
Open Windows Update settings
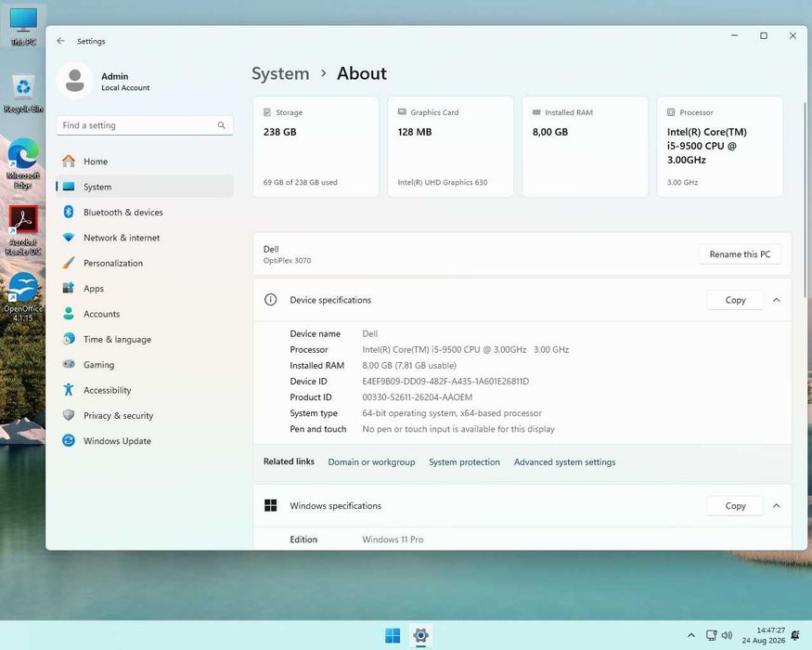point(145,440)
